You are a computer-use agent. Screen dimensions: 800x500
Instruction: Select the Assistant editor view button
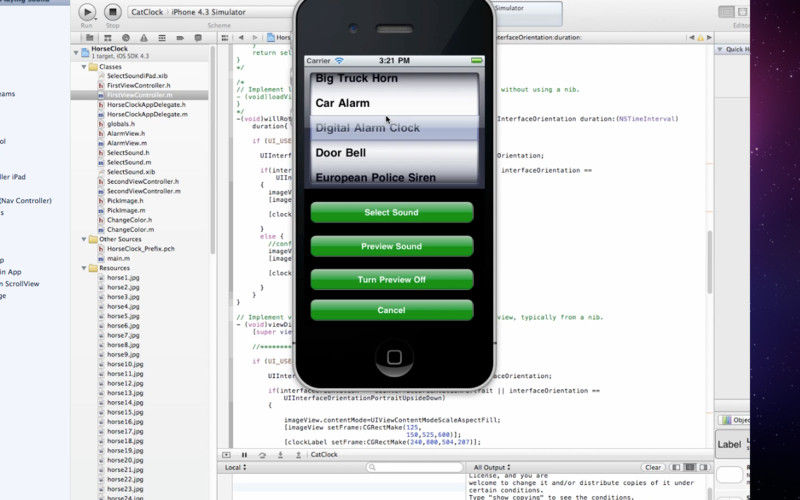click(x=742, y=12)
